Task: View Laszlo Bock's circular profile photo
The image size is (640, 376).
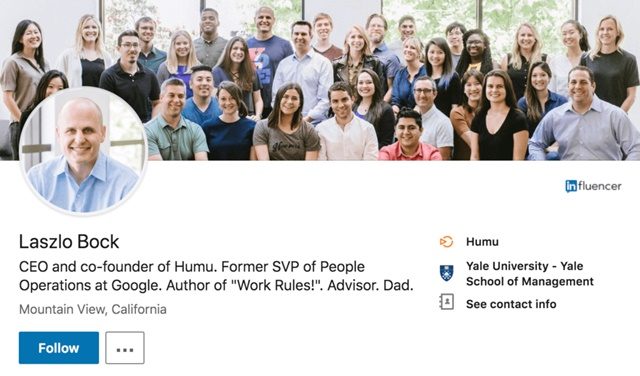Action: (83, 151)
